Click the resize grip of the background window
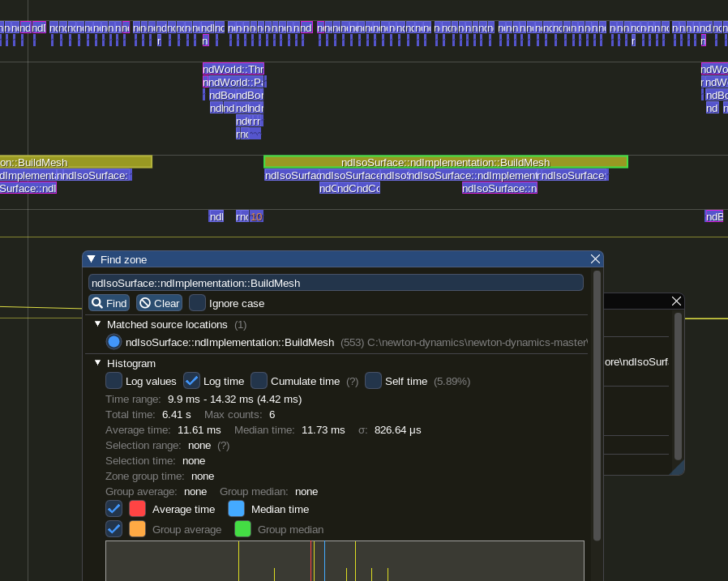This screenshot has height=581, width=728. pos(677,468)
